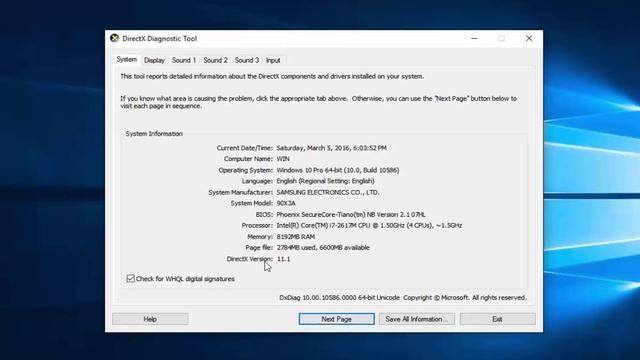The image size is (640, 360).
Task: Click the 'Current Date/Time:' label
Action: (244, 148)
